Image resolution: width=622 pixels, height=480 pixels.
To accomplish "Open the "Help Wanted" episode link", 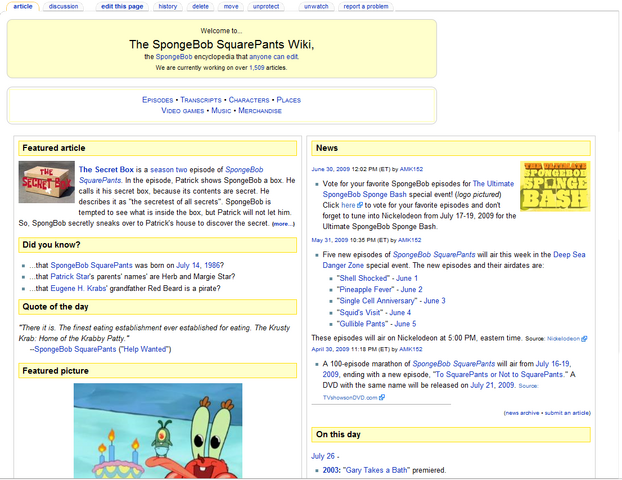I will click(145, 349).
